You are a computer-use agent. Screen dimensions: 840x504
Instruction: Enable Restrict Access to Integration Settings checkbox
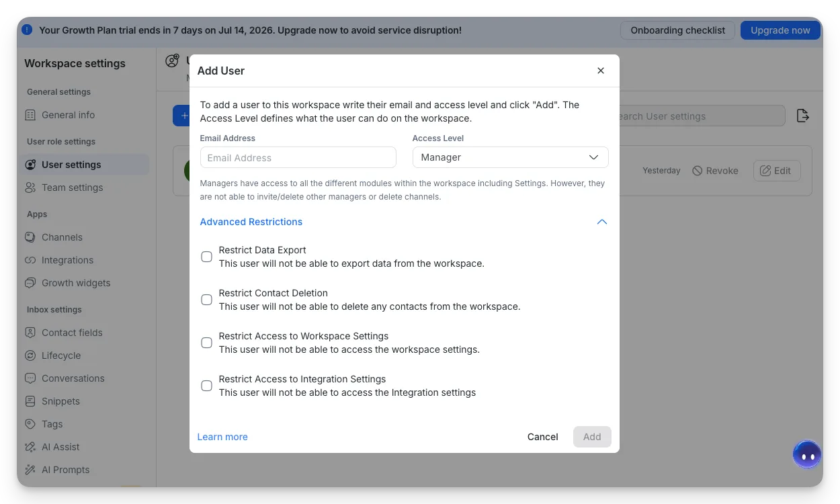pyautogui.click(x=207, y=386)
